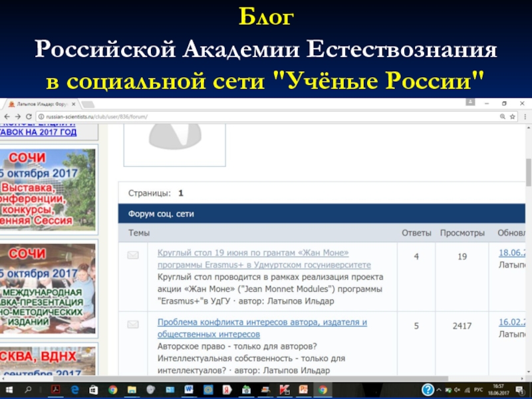This screenshot has width=532, height=399.
Task: Click the Ответы column header
Action: [416, 233]
